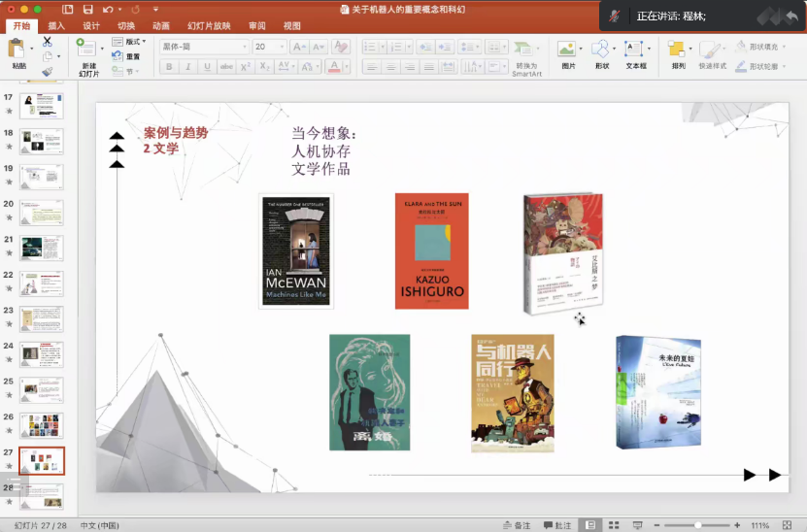The image size is (807, 532).
Task: Click Convert to SmartArt icon
Action: click(525, 49)
